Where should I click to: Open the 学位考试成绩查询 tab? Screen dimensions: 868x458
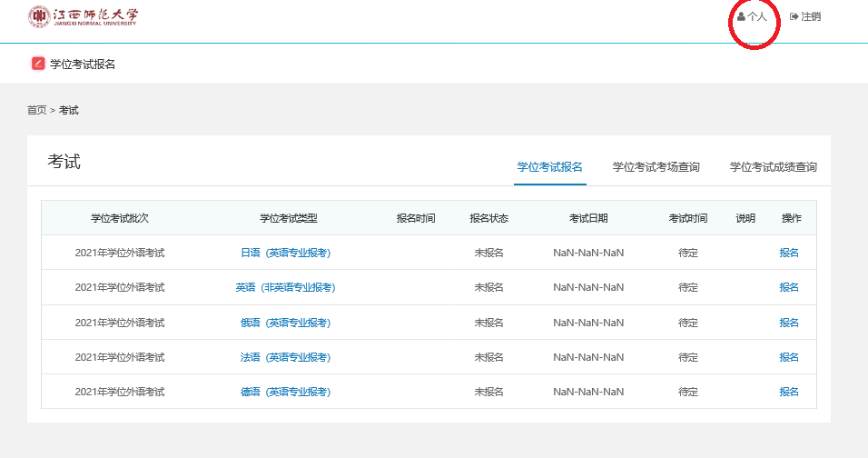(773, 166)
